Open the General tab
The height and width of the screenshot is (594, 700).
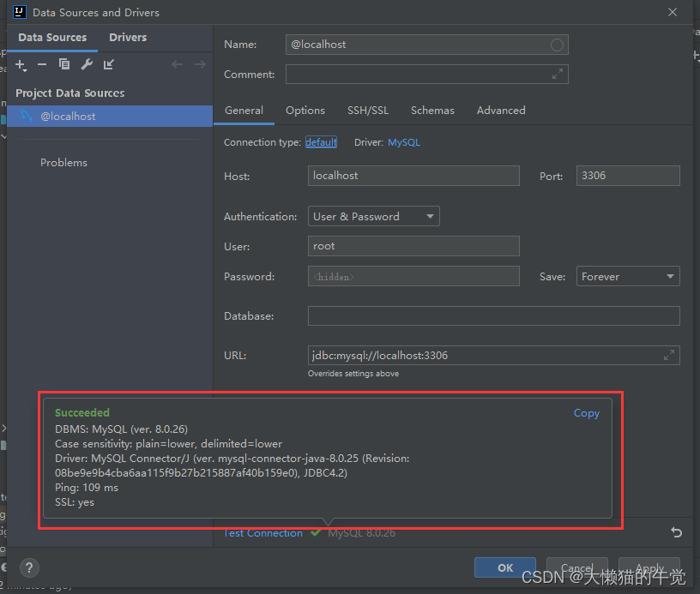tap(244, 111)
